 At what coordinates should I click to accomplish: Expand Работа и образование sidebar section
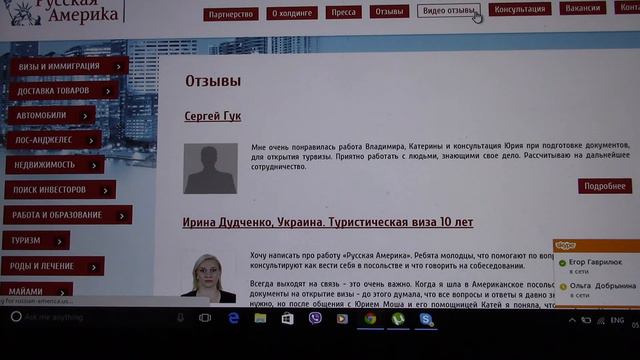point(67,215)
